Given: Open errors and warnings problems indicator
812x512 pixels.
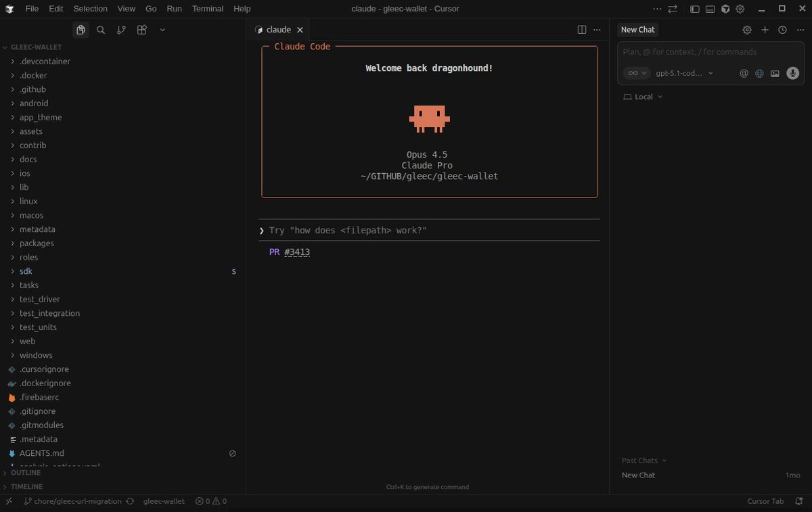Looking at the screenshot, I should click(211, 501).
